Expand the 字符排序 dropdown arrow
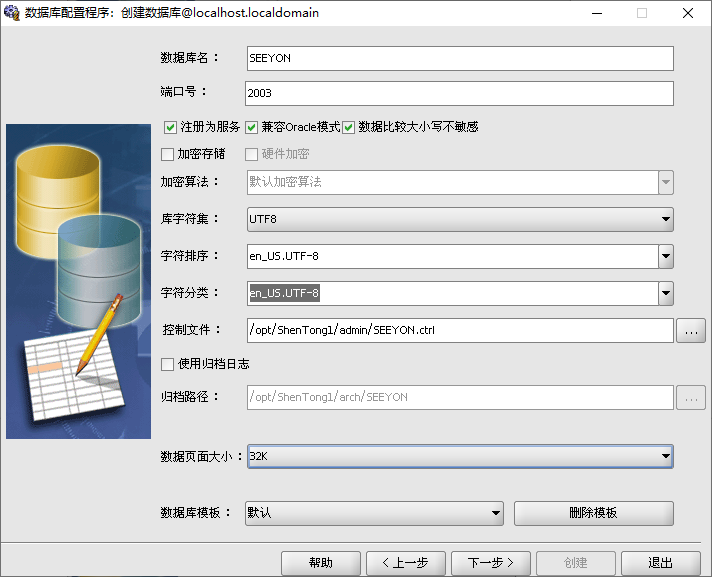 pos(665,256)
